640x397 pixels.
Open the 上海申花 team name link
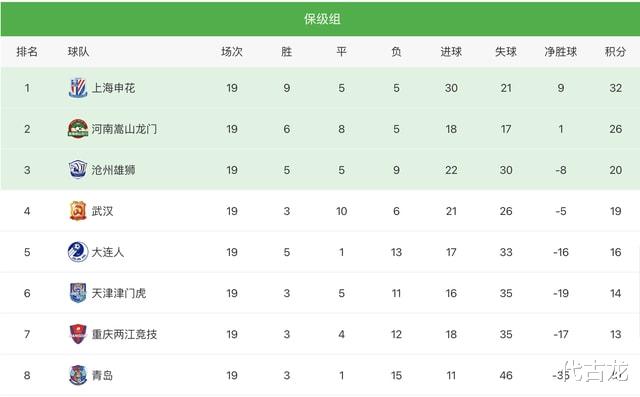coord(113,88)
